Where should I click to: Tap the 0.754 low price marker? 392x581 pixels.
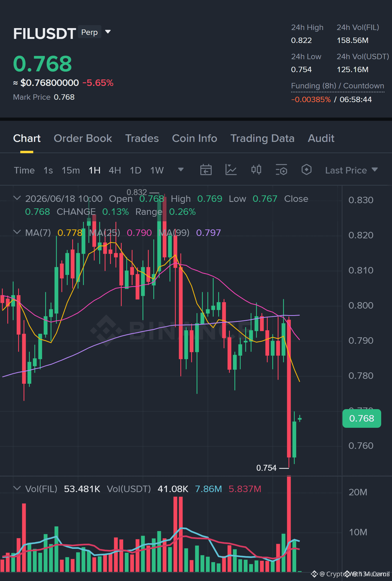[x=266, y=468]
